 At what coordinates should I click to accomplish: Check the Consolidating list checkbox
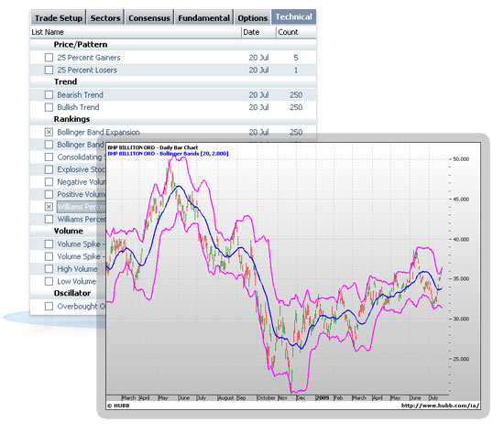coord(49,157)
